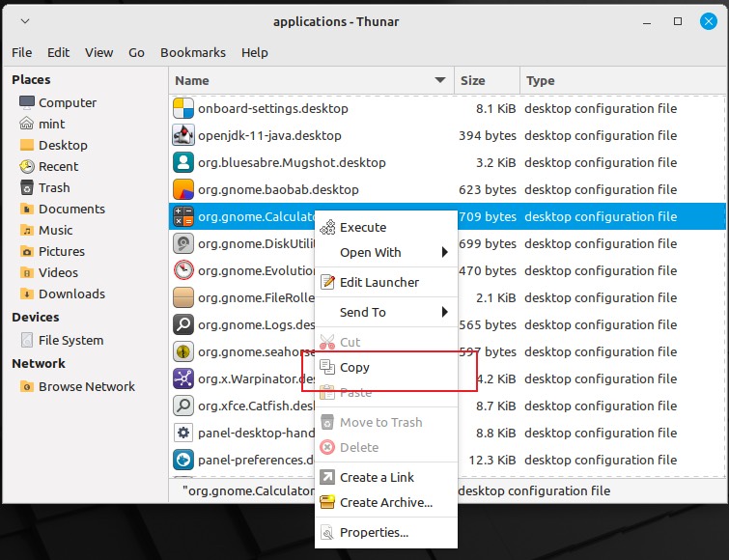Select Edit Launcher in context menu
The width and height of the screenshot is (729, 560).
click(x=386, y=282)
